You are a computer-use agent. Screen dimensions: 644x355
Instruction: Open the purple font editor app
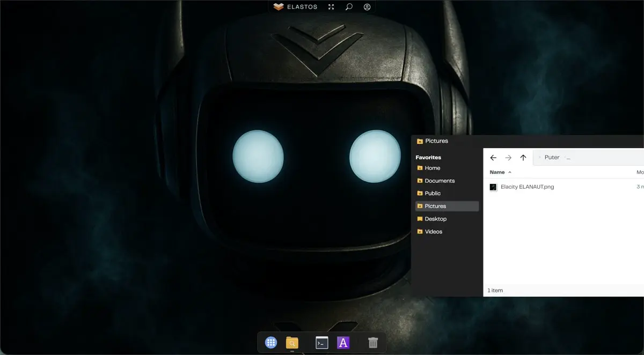coord(343,343)
